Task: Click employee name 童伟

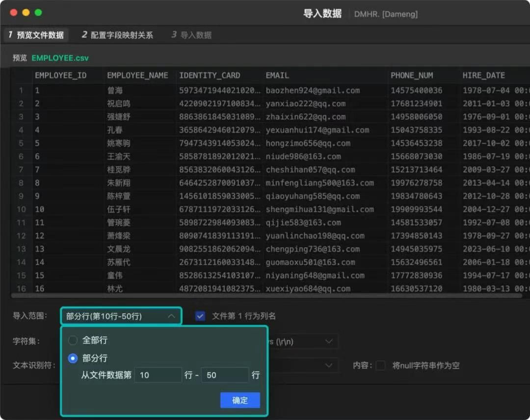Action: click(x=115, y=275)
